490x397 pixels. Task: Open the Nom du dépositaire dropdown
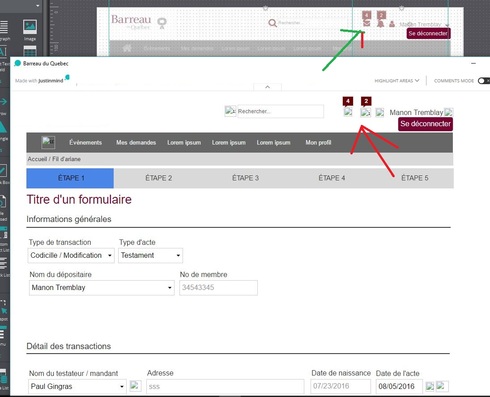tap(101, 288)
